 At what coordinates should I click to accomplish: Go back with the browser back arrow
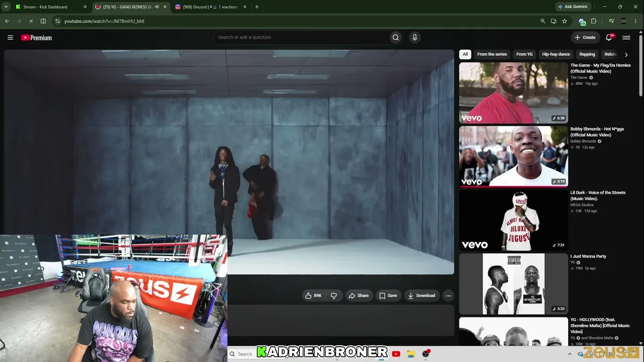(7, 21)
